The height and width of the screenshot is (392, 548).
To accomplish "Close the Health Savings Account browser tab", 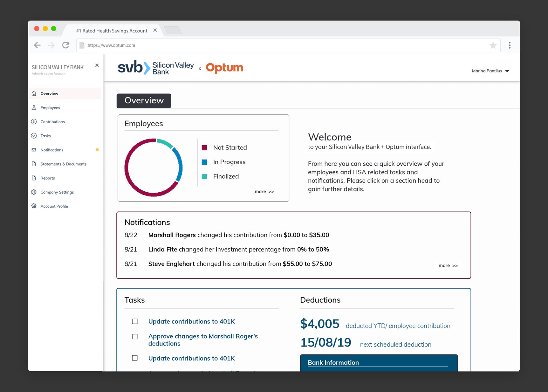I will pyautogui.click(x=155, y=30).
